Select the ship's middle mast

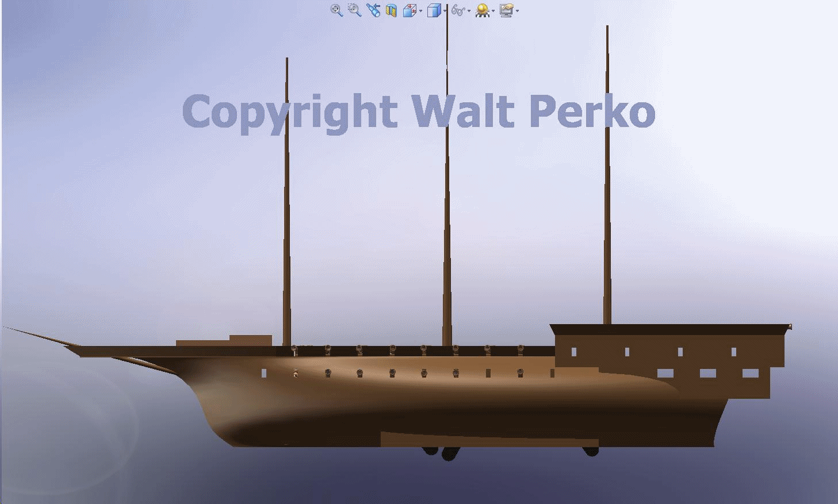[x=447, y=230]
